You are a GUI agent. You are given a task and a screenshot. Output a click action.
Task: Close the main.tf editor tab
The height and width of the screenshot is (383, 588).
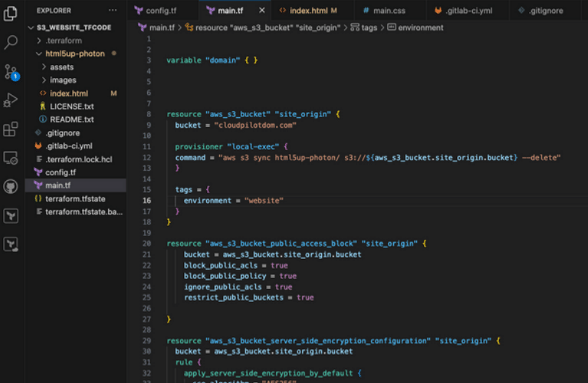click(x=261, y=11)
